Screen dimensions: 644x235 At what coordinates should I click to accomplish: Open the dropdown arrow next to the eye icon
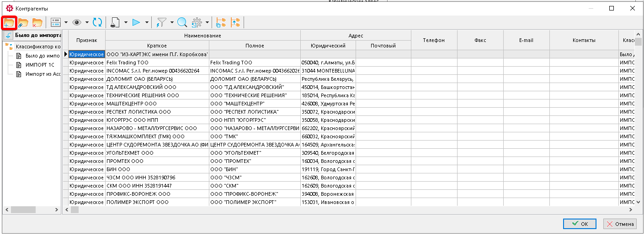point(87,22)
